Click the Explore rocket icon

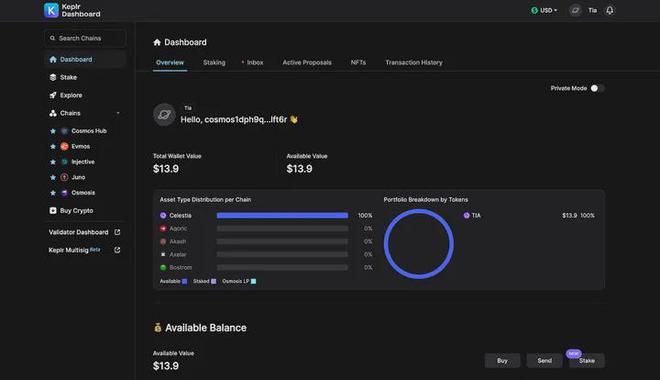pyautogui.click(x=53, y=95)
